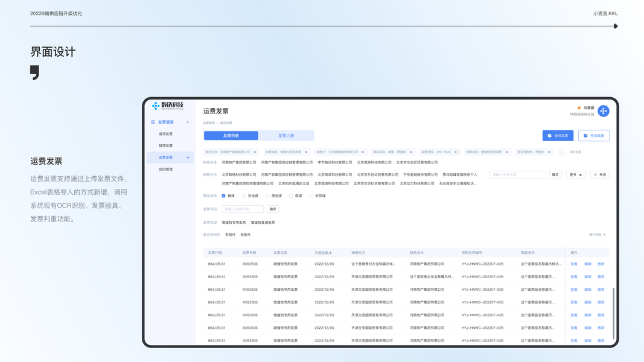Viewport: 644px width, 362px height.
Task: Remove the 商品名称 filter tag via its x
Action: coord(410,152)
